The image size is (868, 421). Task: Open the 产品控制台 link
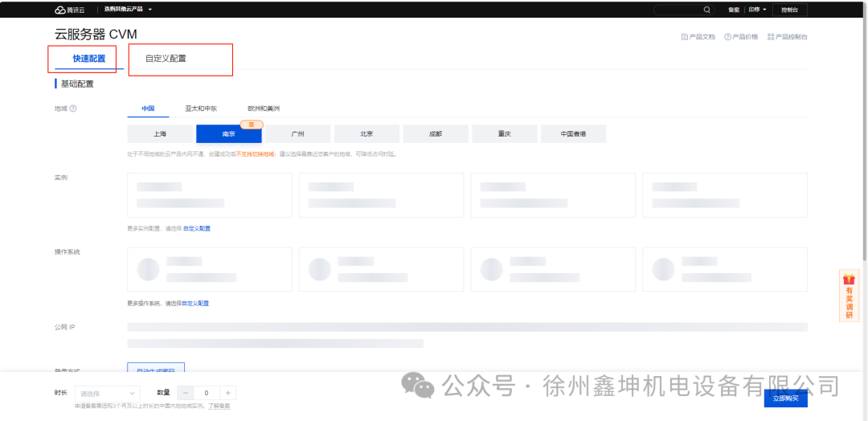[x=787, y=37]
